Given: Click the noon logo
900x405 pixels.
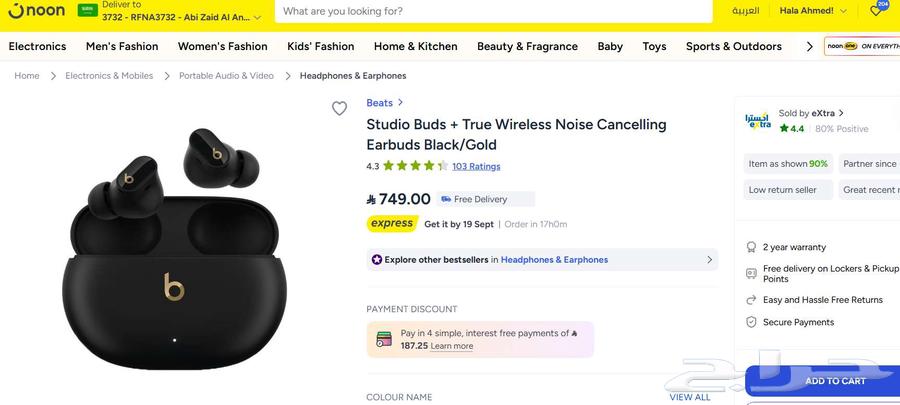Looking at the screenshot, I should point(37,11).
